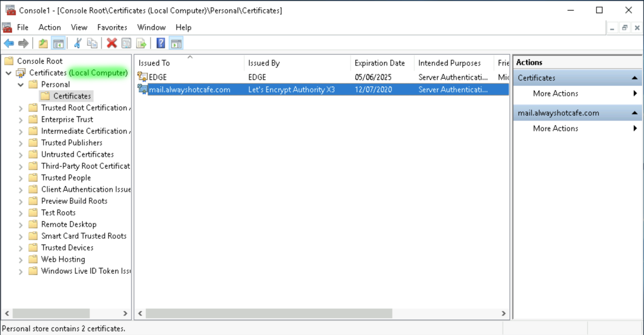Expand the Trusted Root Certification node
The image size is (644, 335).
click(x=21, y=108)
